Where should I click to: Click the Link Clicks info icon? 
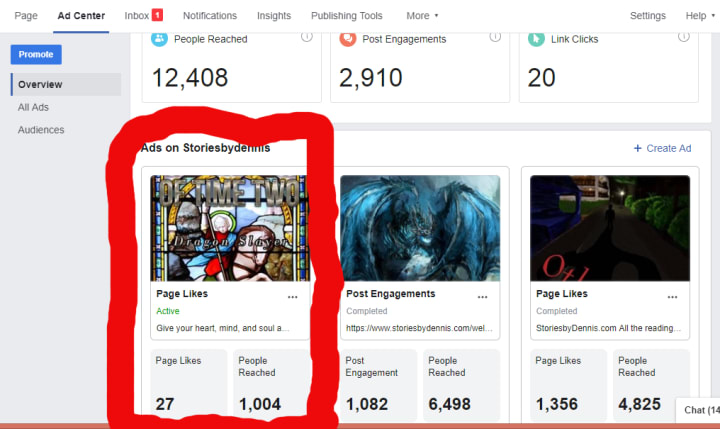(684, 37)
